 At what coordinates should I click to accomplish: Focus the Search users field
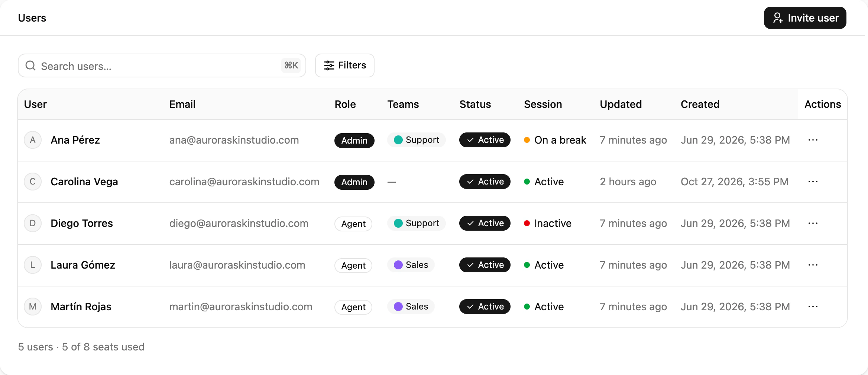pyautogui.click(x=162, y=65)
